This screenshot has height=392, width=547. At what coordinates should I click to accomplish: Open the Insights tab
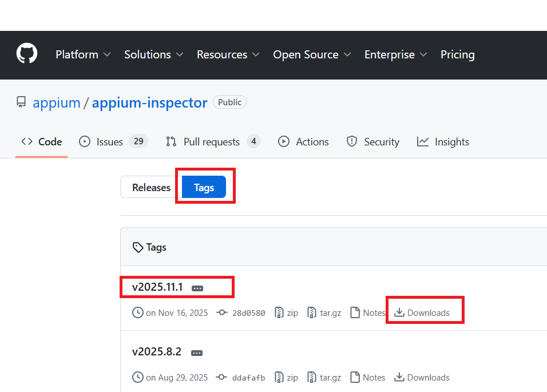pyautogui.click(x=443, y=142)
